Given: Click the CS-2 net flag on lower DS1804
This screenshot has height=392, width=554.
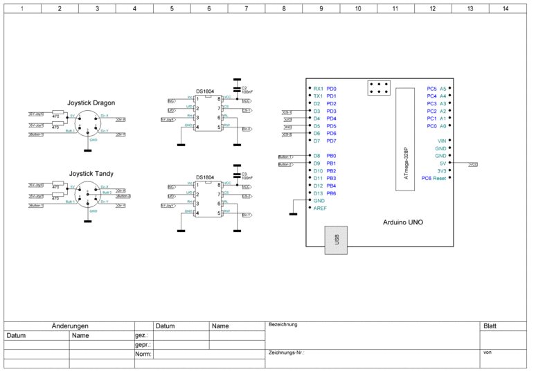Looking at the screenshot, I should coord(247,196).
